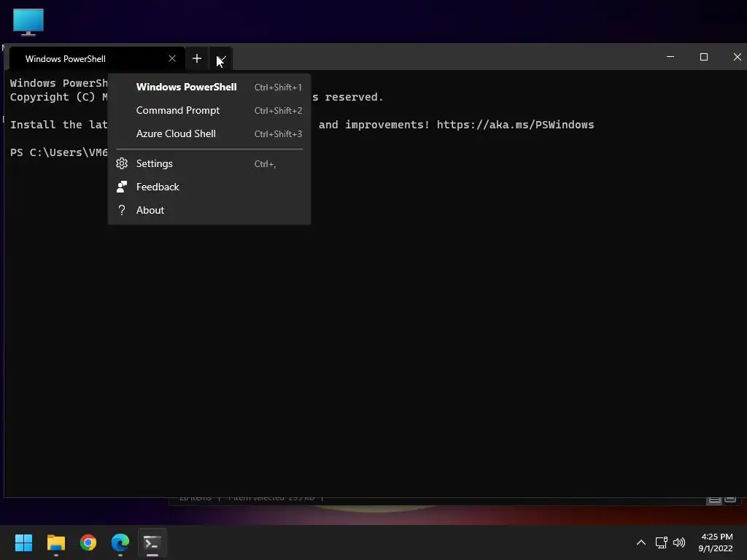Click the About question mark icon
The image size is (747, 560).
click(x=122, y=210)
